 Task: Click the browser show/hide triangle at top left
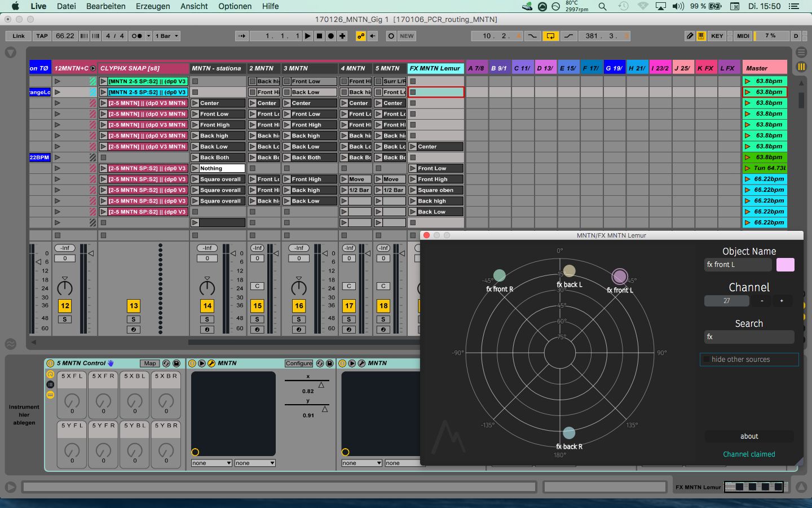[10, 52]
